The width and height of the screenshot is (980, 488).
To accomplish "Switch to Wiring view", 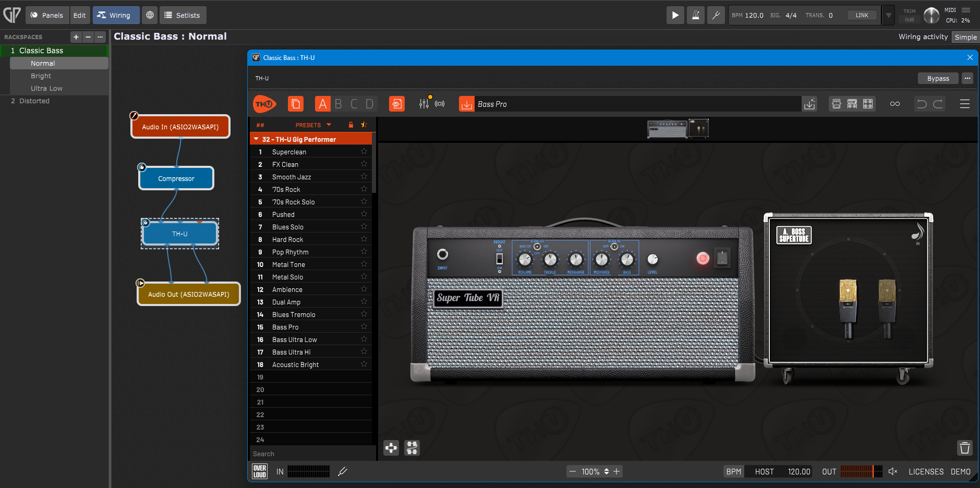I will pos(116,15).
